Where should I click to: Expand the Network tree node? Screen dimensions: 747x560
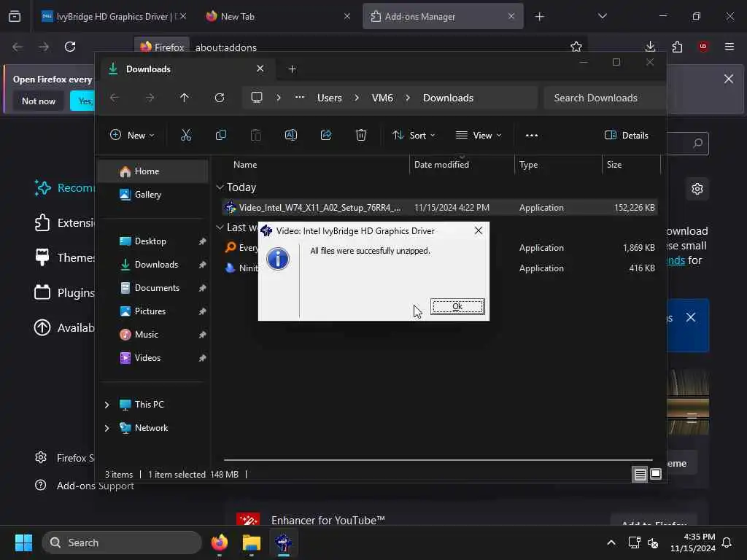point(107,427)
